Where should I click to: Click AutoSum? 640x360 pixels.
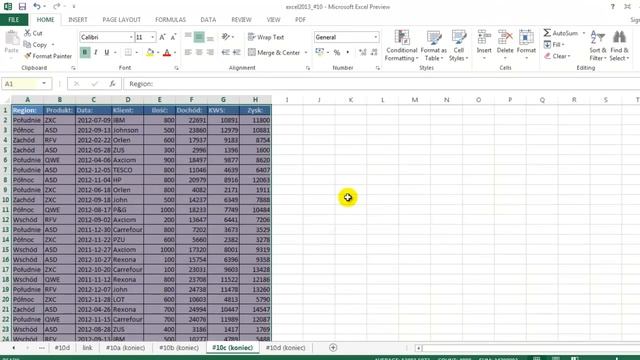coord(561,33)
